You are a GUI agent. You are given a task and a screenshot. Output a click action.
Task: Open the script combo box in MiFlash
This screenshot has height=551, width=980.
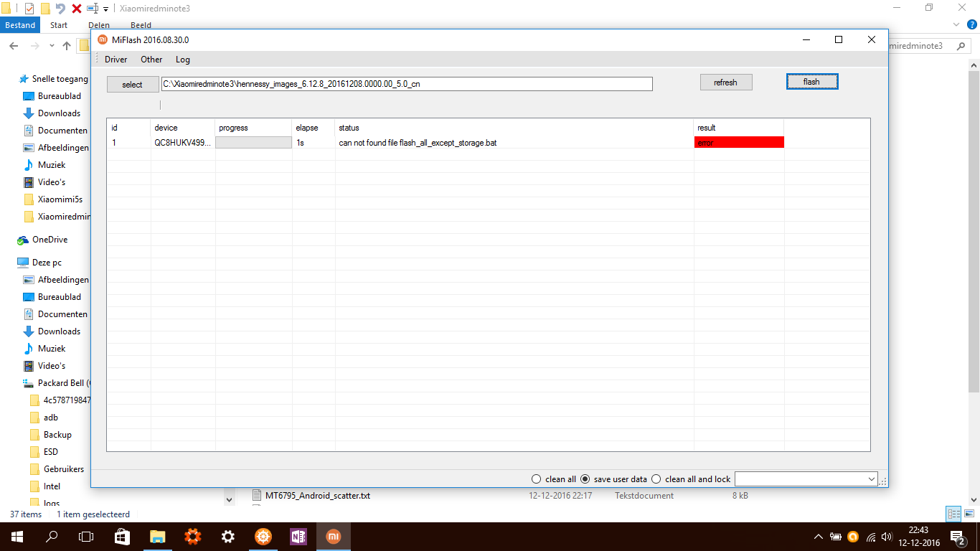(x=806, y=479)
